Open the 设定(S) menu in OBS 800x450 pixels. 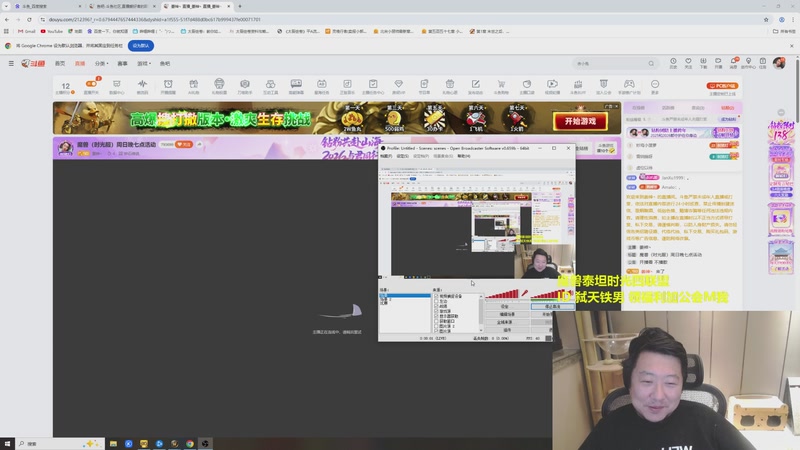click(x=403, y=156)
